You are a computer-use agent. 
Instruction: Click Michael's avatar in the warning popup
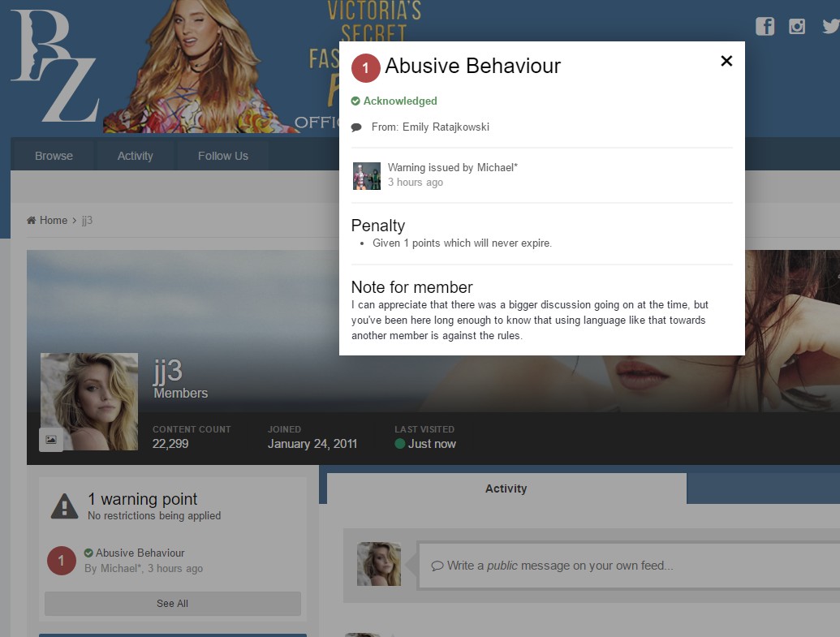pyautogui.click(x=367, y=176)
